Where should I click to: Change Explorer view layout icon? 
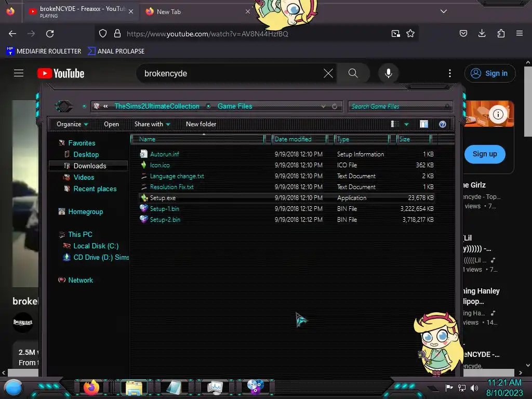tap(395, 124)
